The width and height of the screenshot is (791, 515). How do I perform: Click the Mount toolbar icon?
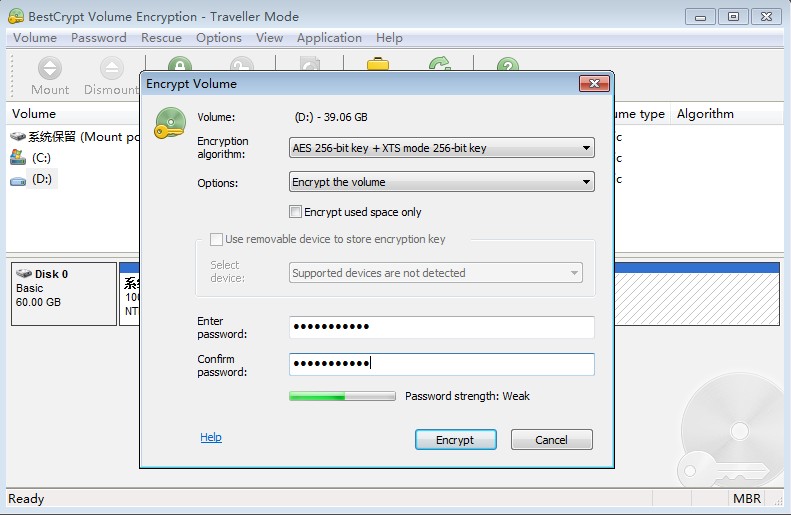50,69
